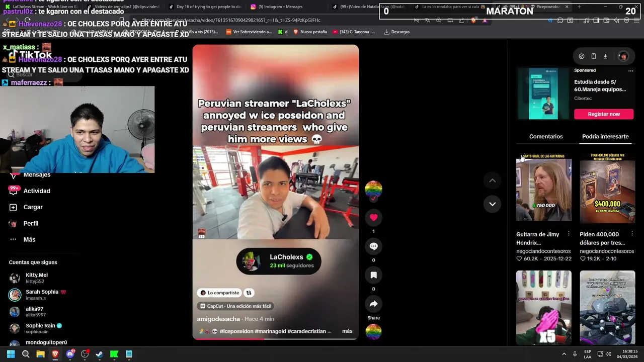Image resolution: width=644 pixels, height=362 pixels.
Task: Open comments via speech bubble icon
Action: tap(373, 246)
